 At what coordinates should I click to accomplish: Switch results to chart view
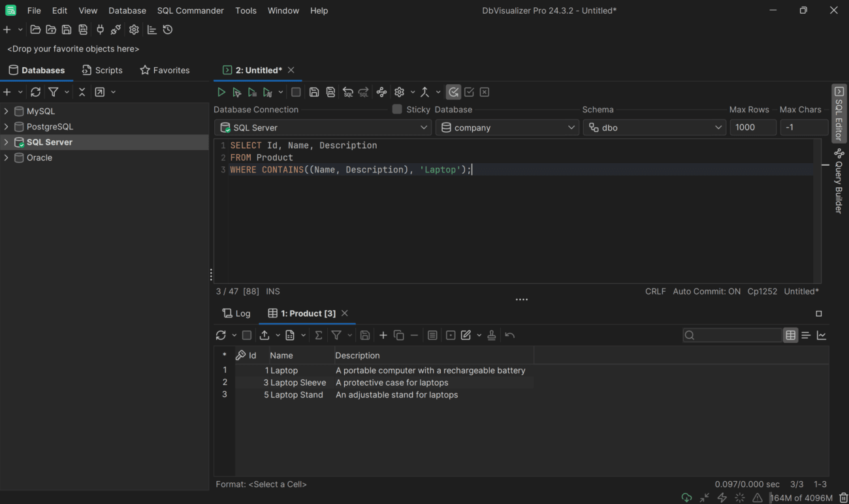[x=822, y=335]
